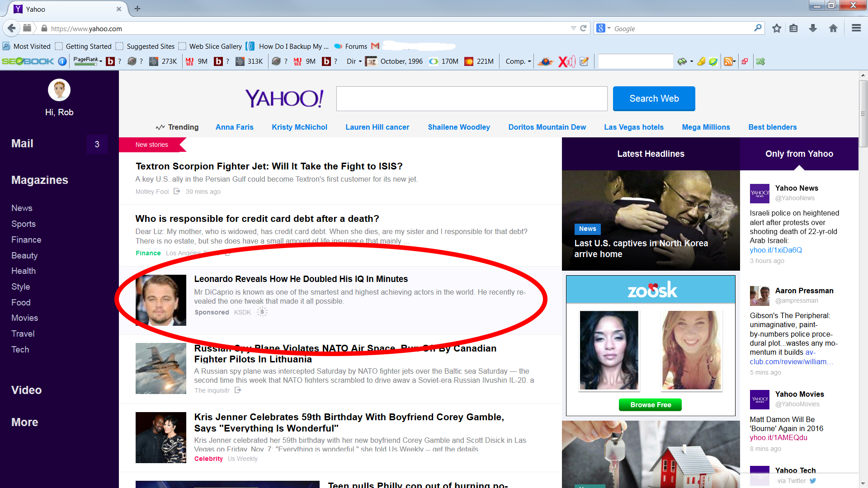Open Tech in the sidebar

(x=20, y=349)
